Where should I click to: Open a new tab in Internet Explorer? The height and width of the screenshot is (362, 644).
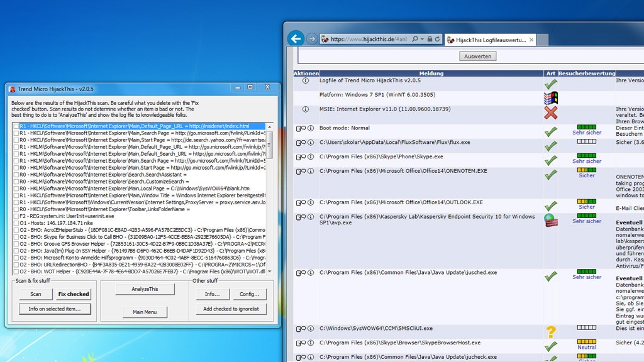click(x=543, y=40)
